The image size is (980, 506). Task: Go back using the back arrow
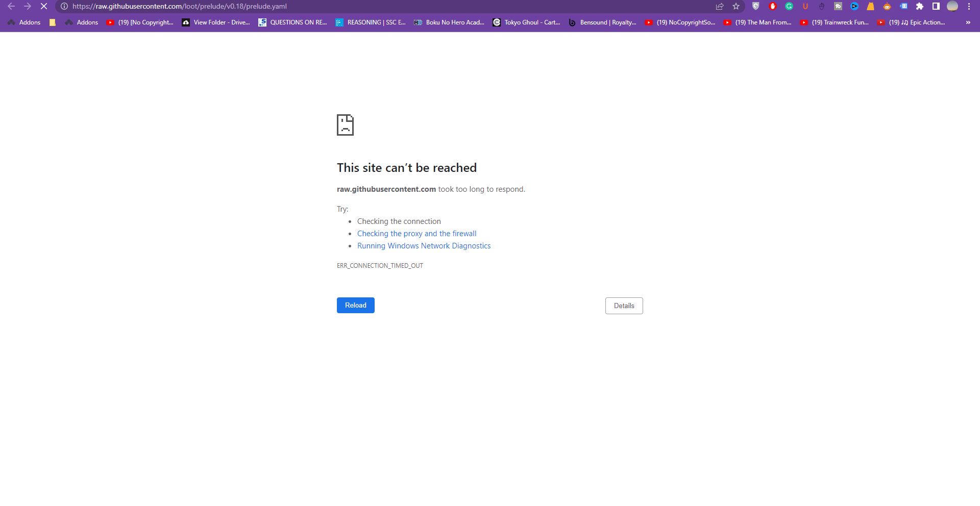tap(11, 6)
